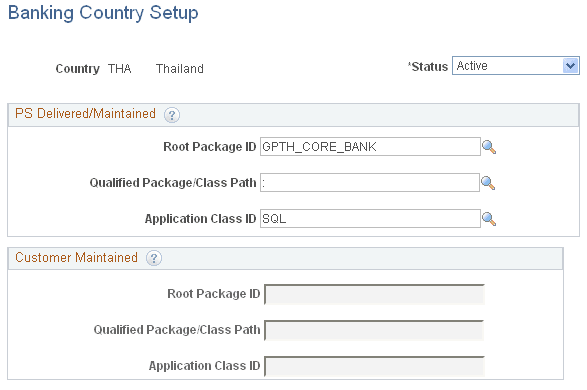
Task: Click the Country label
Action: 77,69
